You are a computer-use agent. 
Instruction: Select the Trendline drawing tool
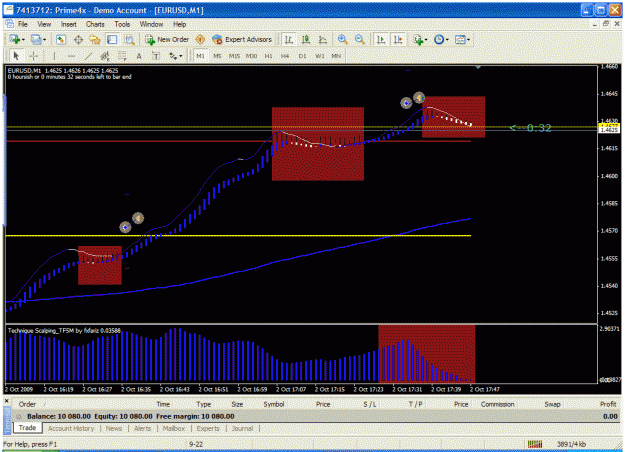(88, 56)
